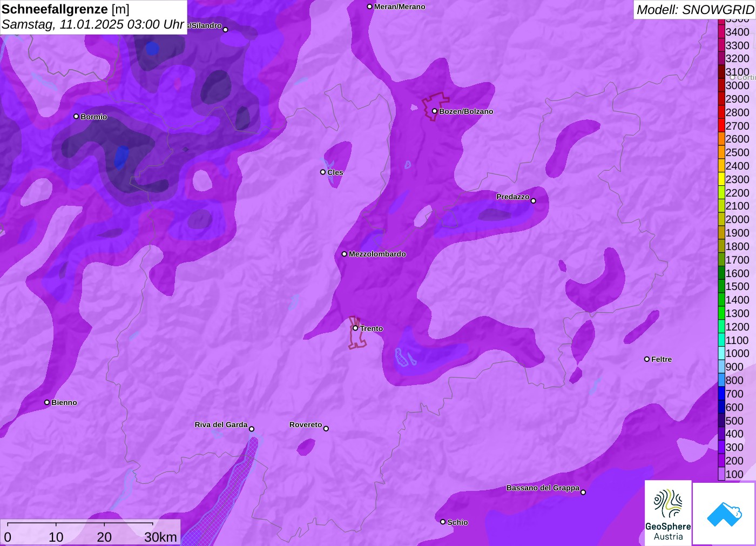Pick the 3000 m legend color swatch

(x=721, y=85)
